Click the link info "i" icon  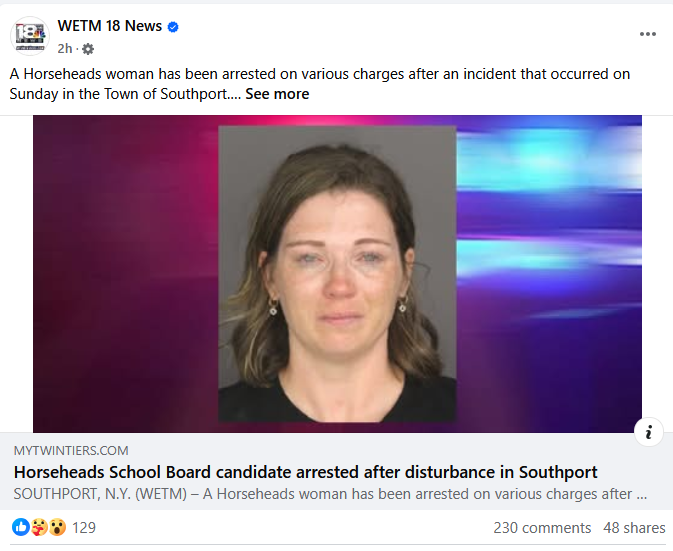coord(649,432)
